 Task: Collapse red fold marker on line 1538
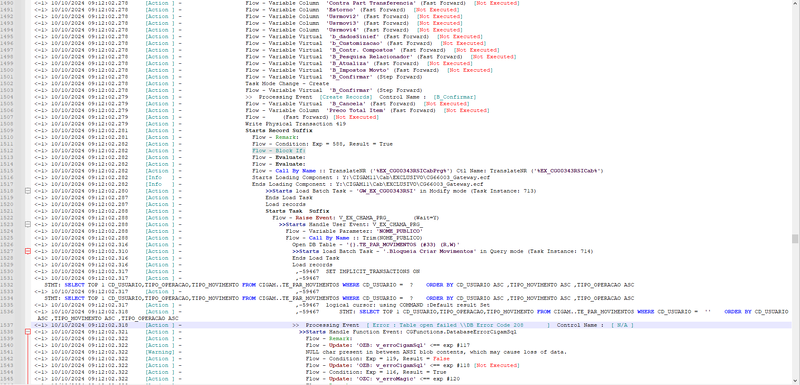(x=28, y=332)
